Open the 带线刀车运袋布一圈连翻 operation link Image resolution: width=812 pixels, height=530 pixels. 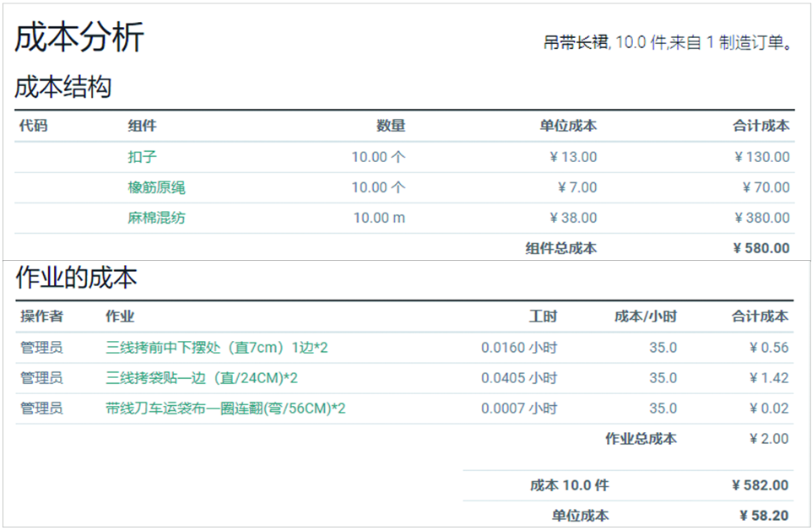click(x=225, y=408)
